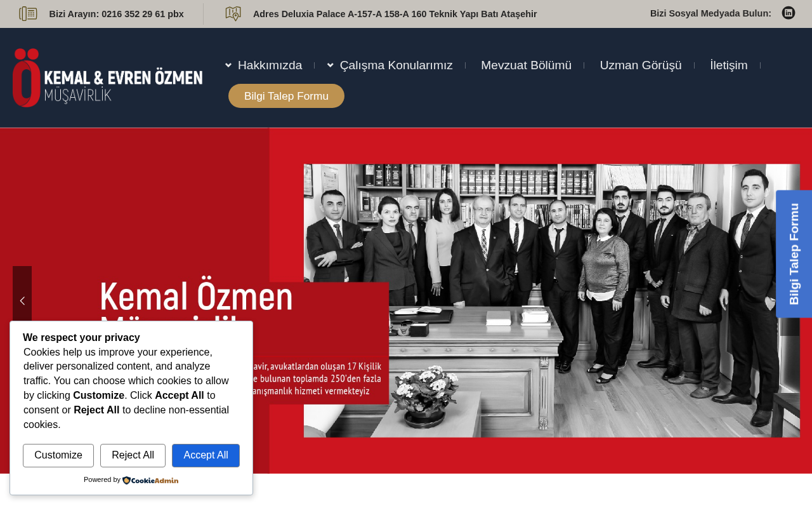Go to previous slide arrow

click(x=22, y=301)
